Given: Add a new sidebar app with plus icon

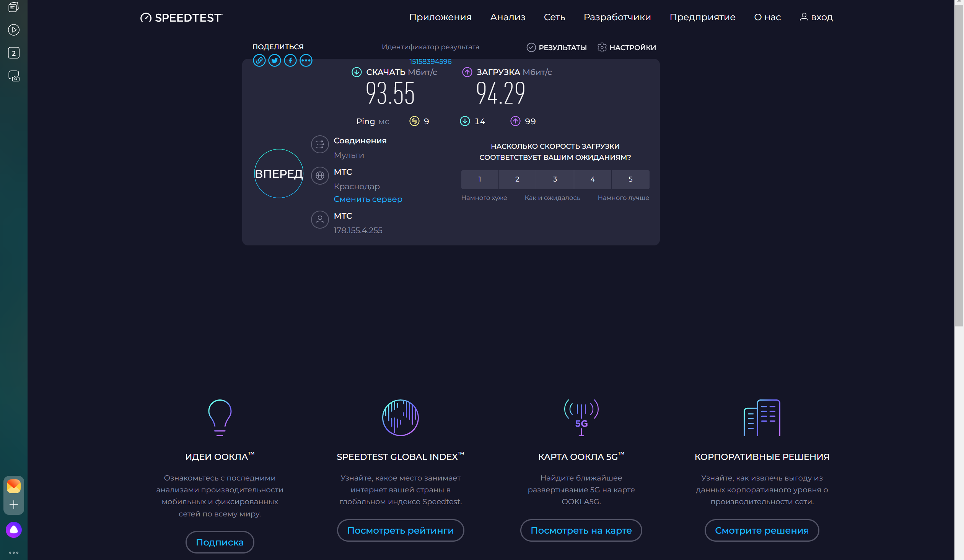Looking at the screenshot, I should [14, 505].
